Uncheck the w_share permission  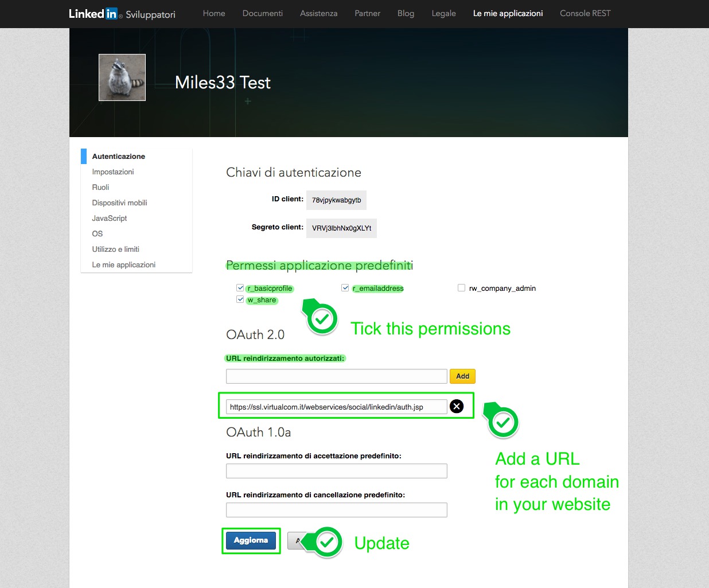(x=240, y=299)
